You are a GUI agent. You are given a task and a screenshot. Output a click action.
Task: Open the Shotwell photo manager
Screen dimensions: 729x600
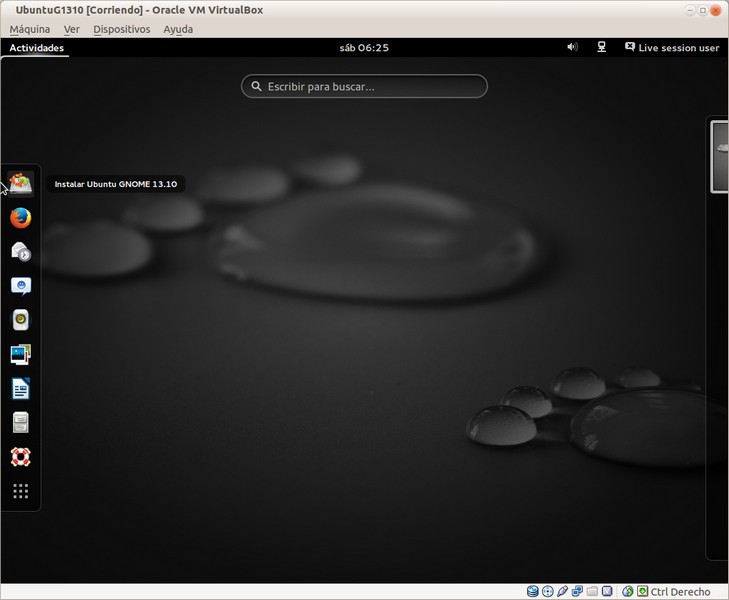(x=21, y=354)
